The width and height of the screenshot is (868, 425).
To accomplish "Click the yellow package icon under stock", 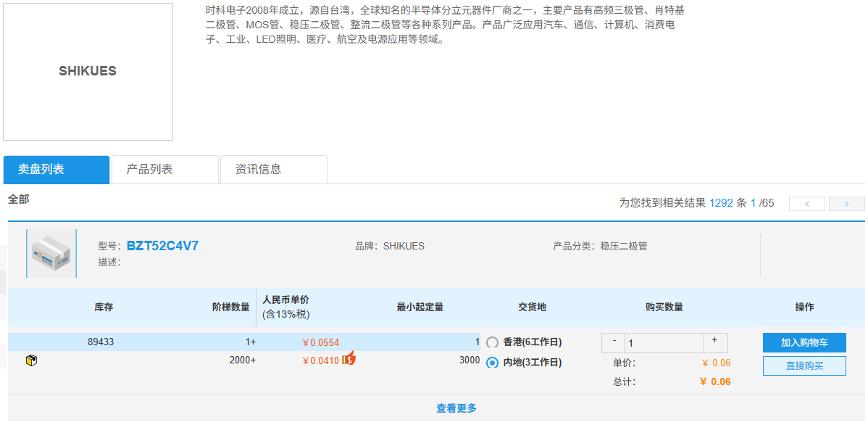I will click(x=32, y=360).
